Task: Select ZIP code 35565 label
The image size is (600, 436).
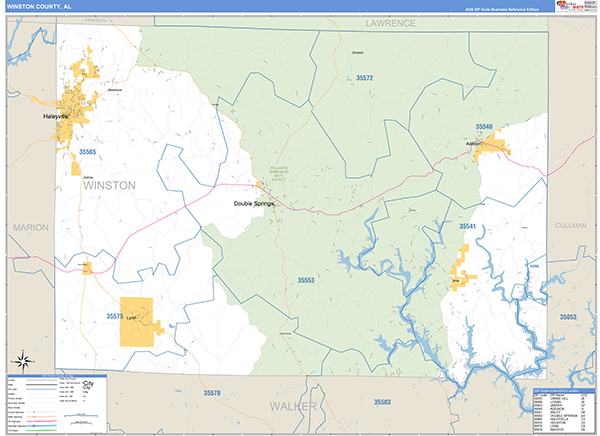Action: coord(87,152)
